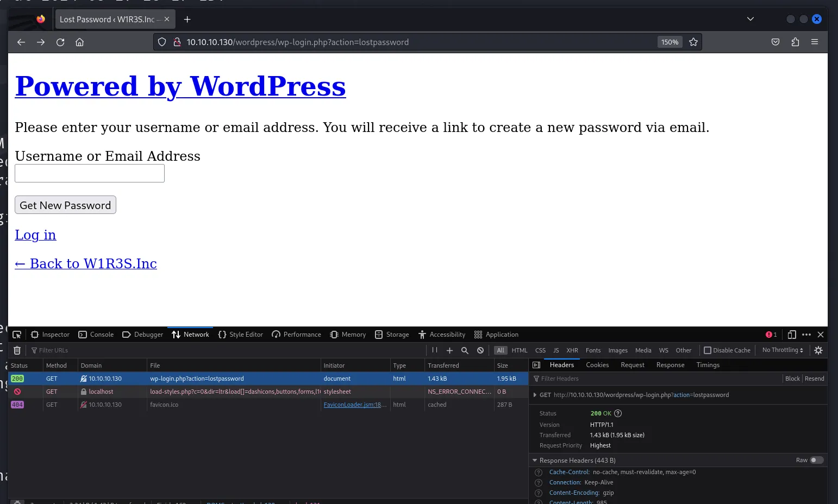Open the No Throttling dropdown

[783, 350]
